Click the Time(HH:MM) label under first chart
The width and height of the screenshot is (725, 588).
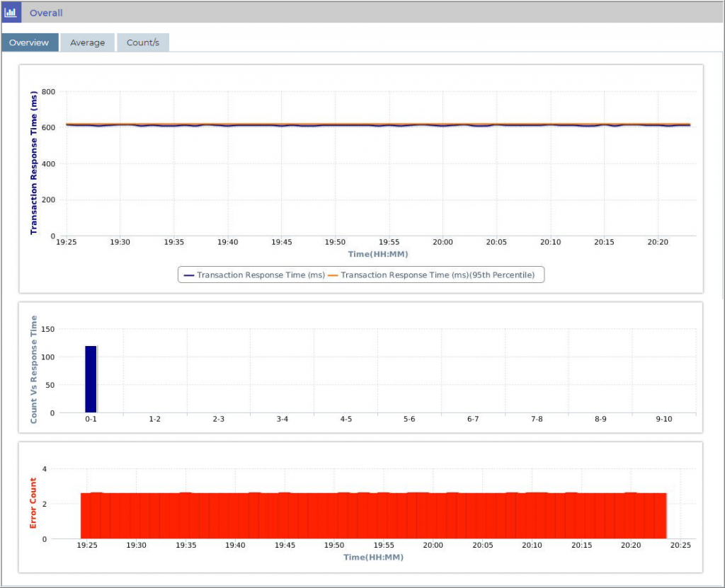378,254
